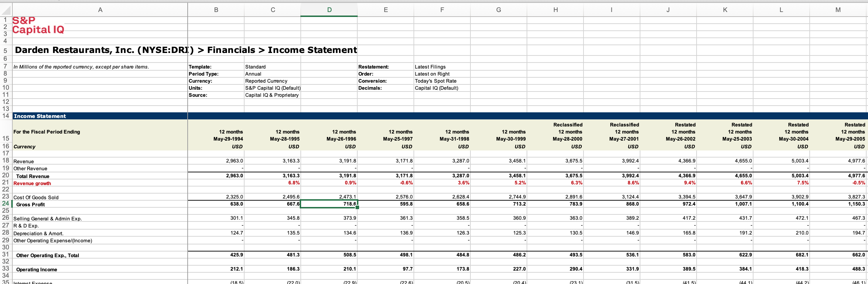Select the 'Operating Income' row label
The width and height of the screenshot is (868, 284).
coord(37,270)
